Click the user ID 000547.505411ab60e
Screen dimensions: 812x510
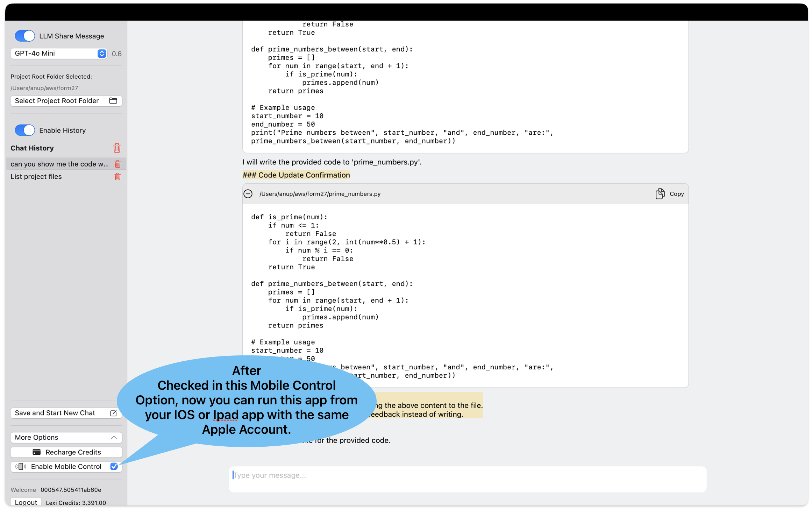(x=71, y=490)
